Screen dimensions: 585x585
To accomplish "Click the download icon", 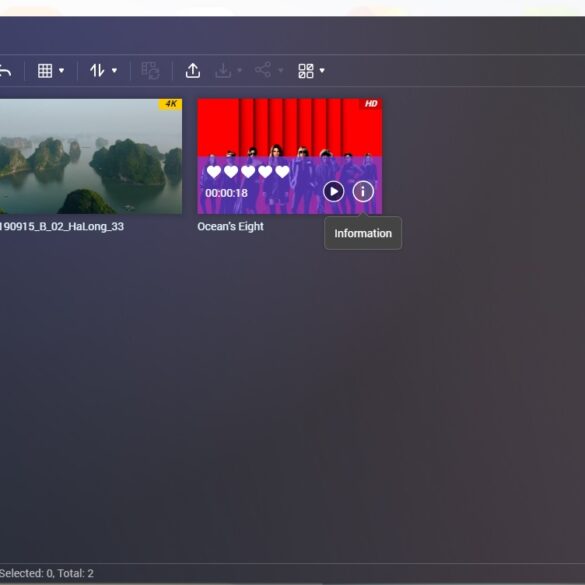I will [x=223, y=71].
